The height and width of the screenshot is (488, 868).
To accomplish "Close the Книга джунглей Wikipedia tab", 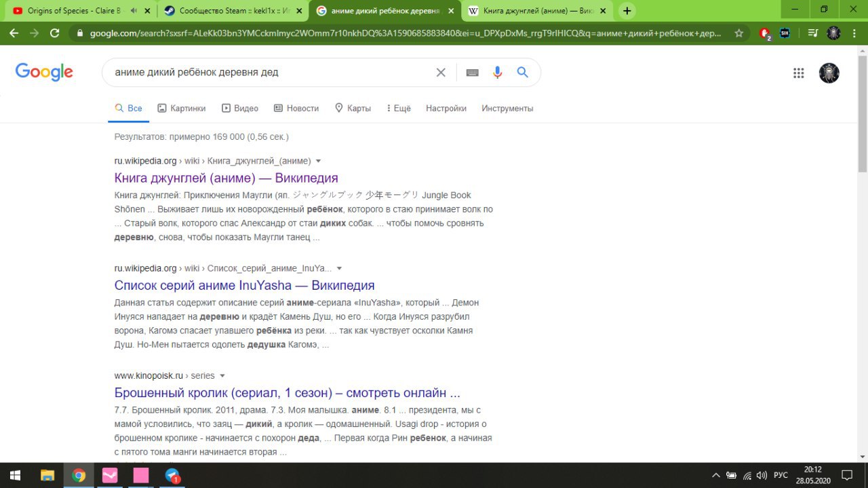I will (x=603, y=11).
